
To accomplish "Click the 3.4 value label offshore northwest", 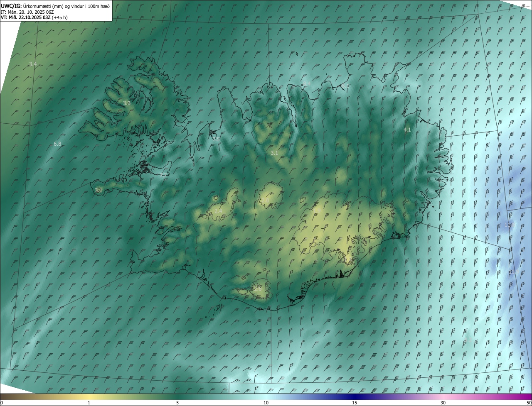I will tap(33, 64).
